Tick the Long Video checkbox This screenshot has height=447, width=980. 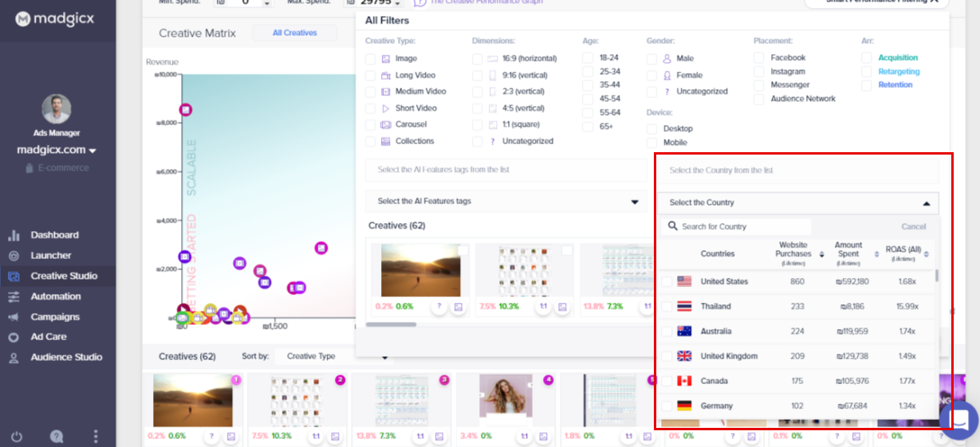coord(370,76)
